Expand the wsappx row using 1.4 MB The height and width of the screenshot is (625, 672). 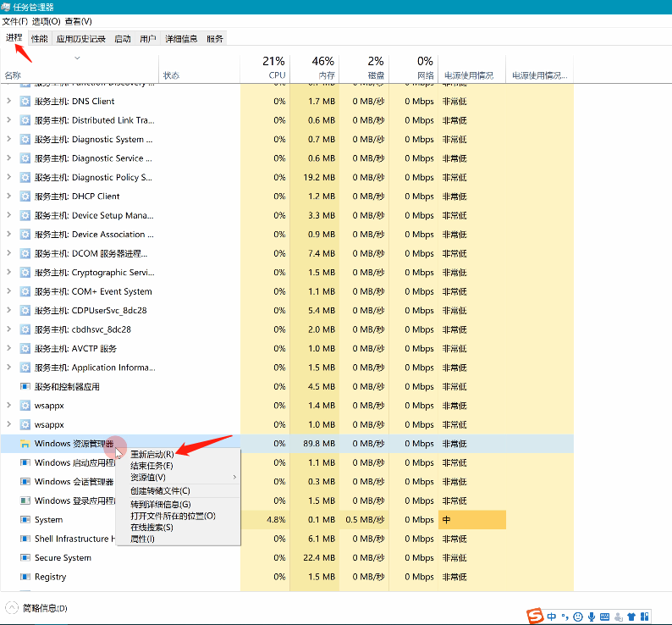(8, 405)
